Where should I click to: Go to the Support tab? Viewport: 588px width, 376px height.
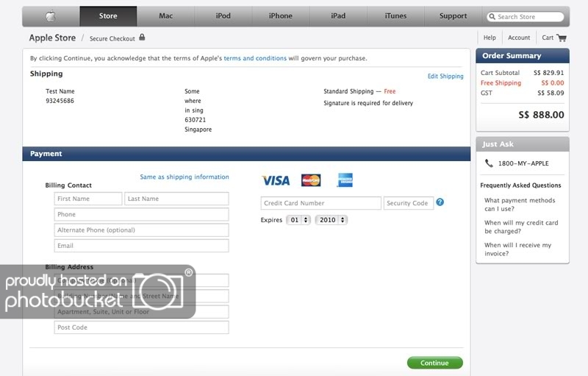pos(453,16)
